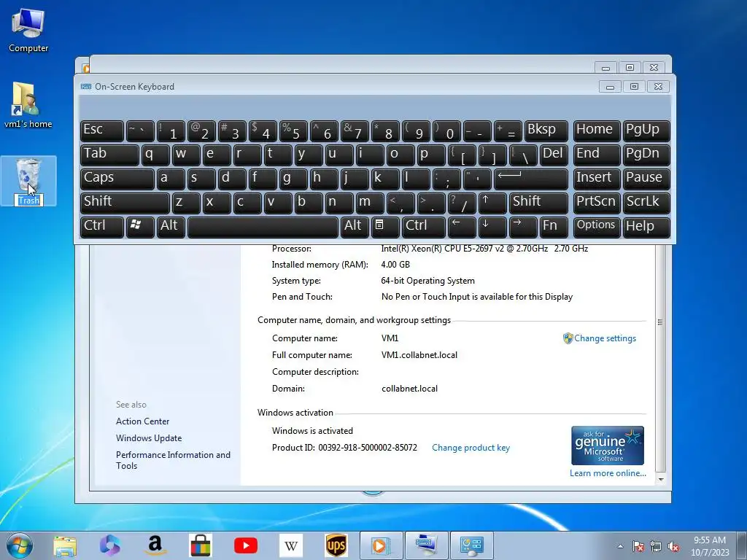The image size is (747, 560).
Task: Switch to On-Screen Keyboard taskbar button
Action: point(426,545)
